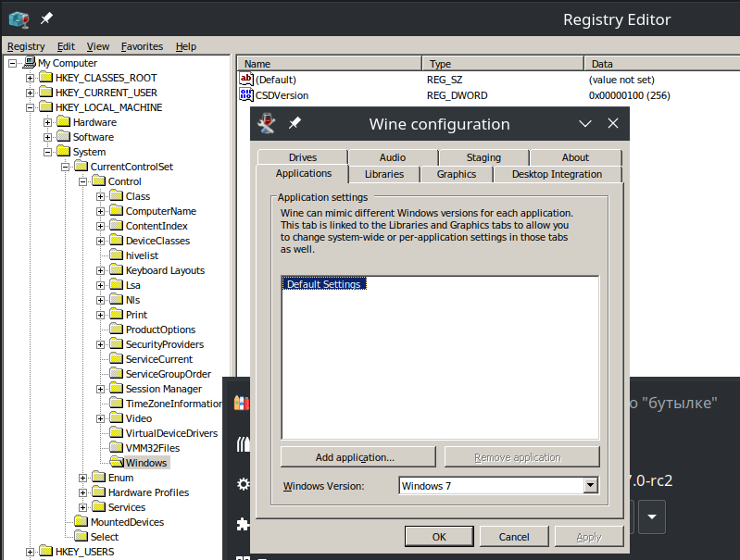Click the Add application button

[x=357, y=456]
